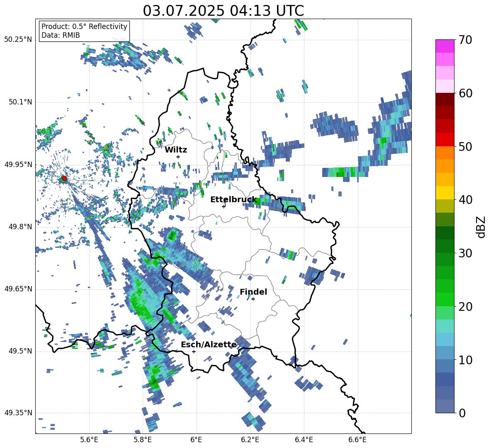Click the Wiltz location cross marker
The height and width of the screenshot is (448, 491).
pyautogui.click(x=178, y=157)
